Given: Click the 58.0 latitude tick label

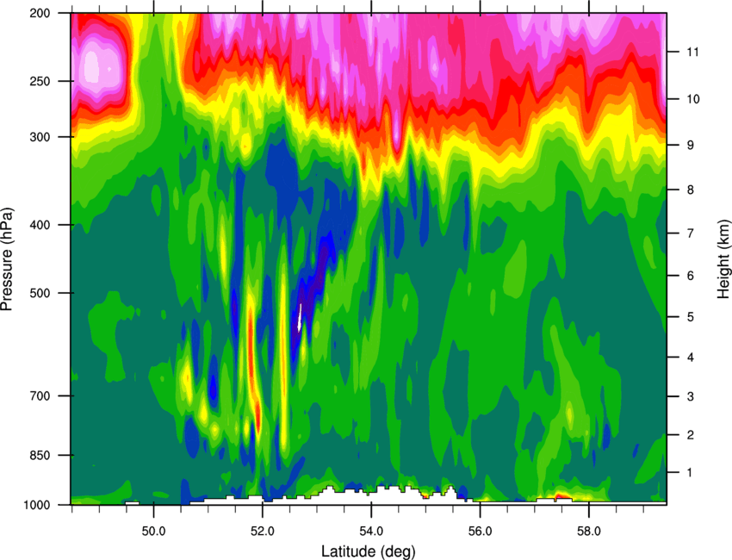Looking at the screenshot, I should [589, 532].
